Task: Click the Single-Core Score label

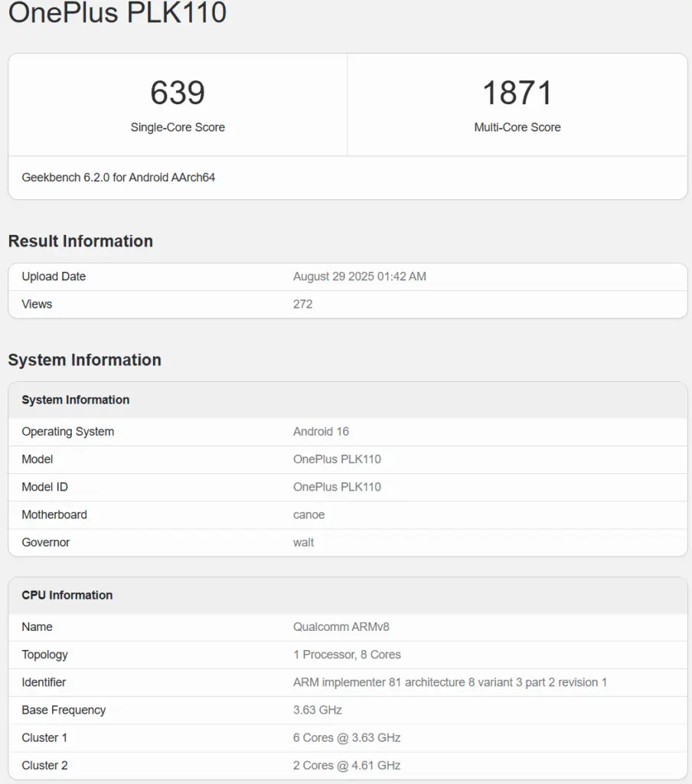Action: (178, 128)
